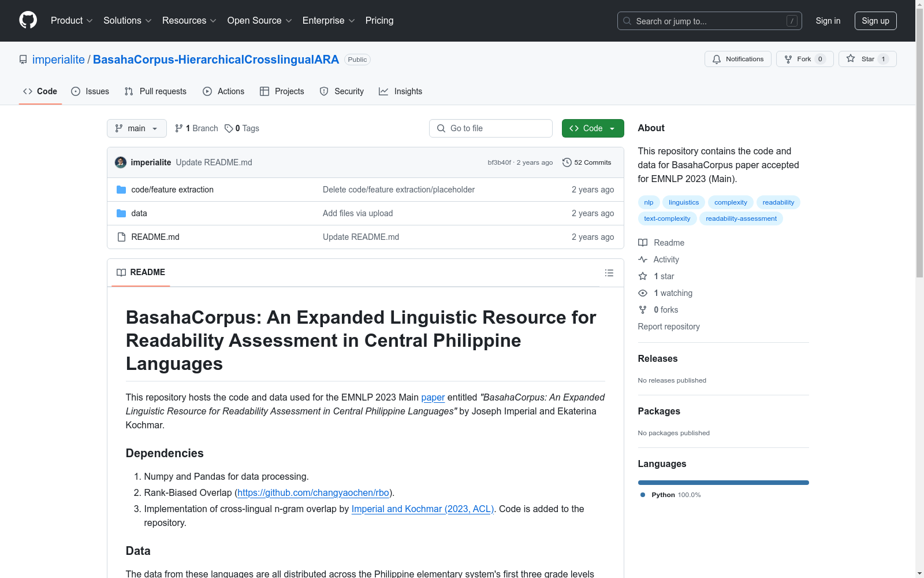The image size is (924, 578).
Task: Click the Python language bar
Action: point(724,483)
